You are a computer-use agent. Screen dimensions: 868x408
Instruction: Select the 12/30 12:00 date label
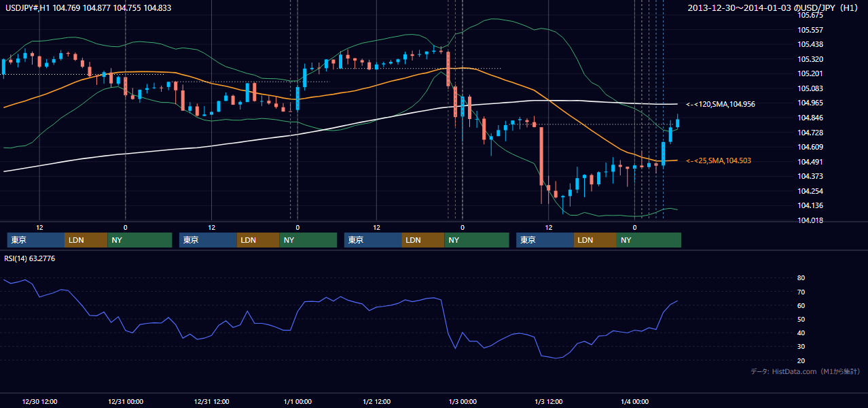click(39, 401)
